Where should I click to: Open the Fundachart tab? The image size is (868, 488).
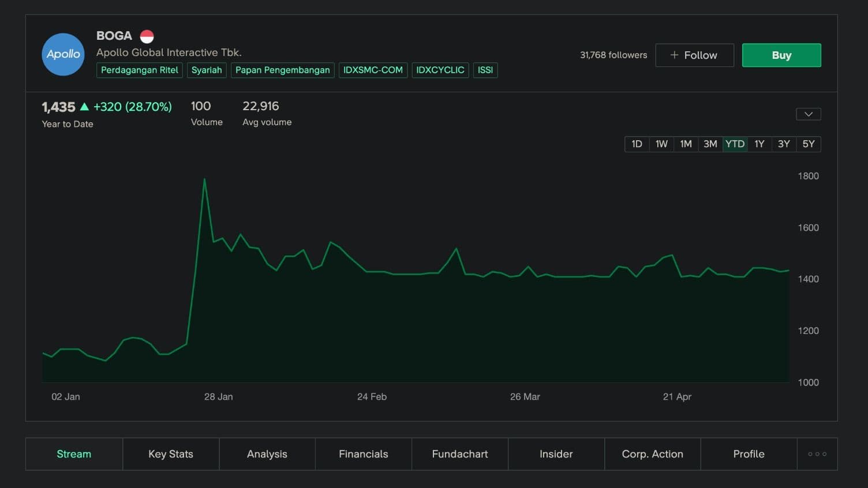[460, 454]
